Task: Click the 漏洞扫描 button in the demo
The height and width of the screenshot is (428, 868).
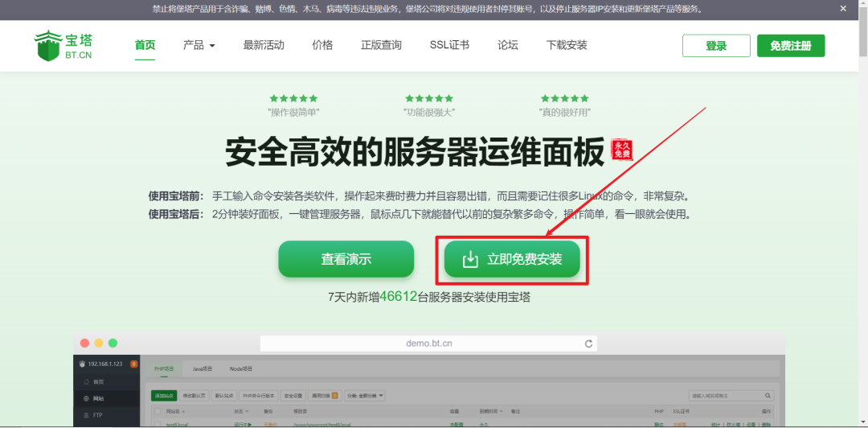Action: tap(325, 396)
